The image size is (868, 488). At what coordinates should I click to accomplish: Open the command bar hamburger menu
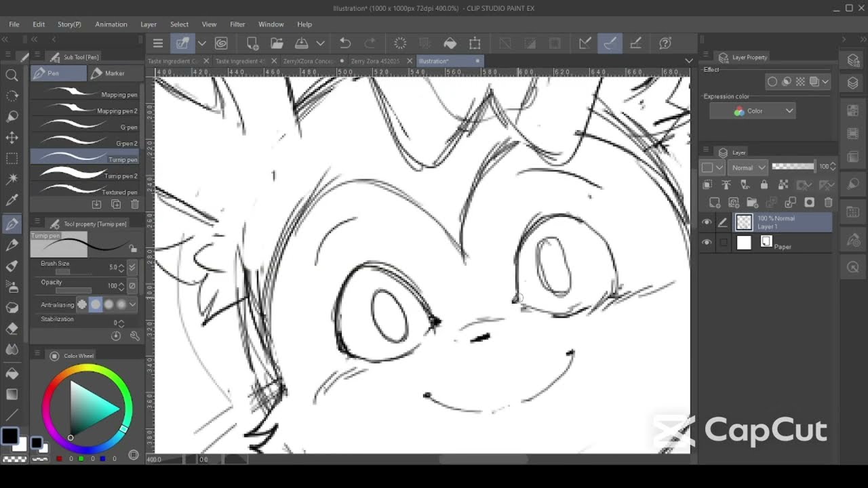pos(158,43)
